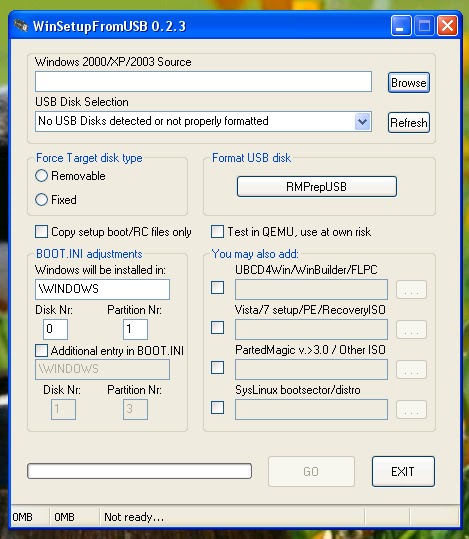
Task: Click the additional Disk Nr field showing 1
Action: 63,409
